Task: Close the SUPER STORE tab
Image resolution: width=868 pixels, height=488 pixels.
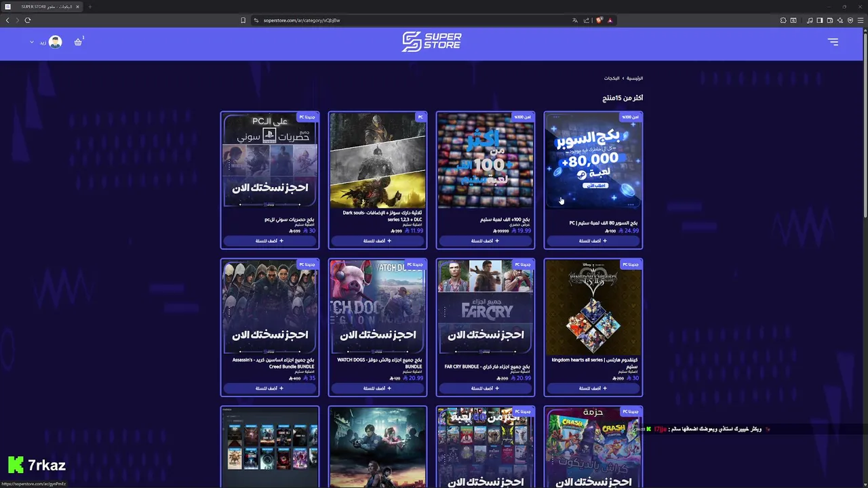Action: [77, 7]
